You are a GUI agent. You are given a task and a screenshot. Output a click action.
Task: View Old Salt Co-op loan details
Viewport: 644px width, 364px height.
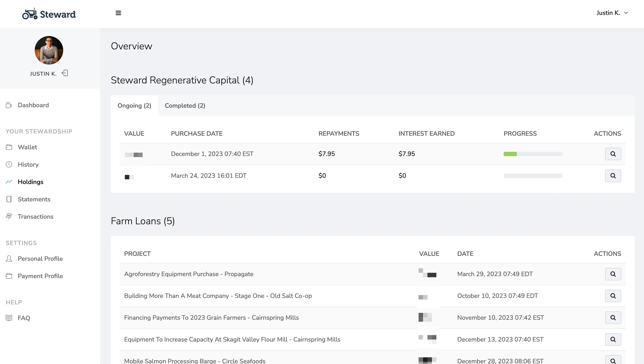pyautogui.click(x=613, y=296)
